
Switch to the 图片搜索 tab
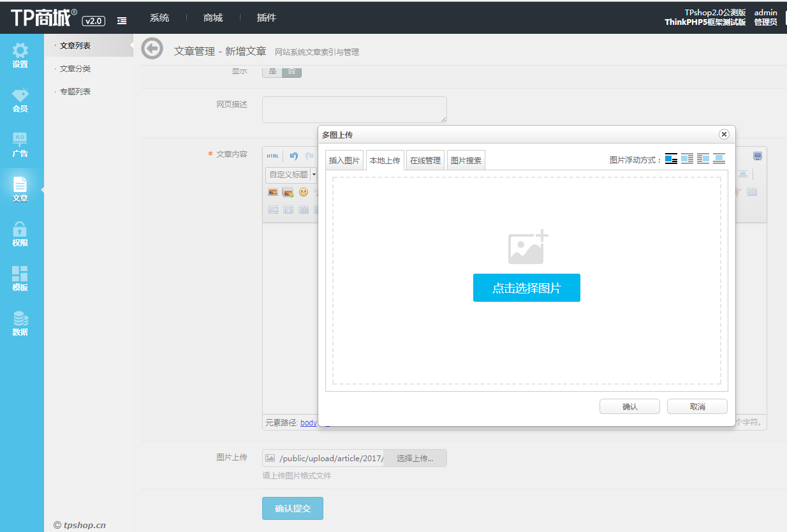466,161
